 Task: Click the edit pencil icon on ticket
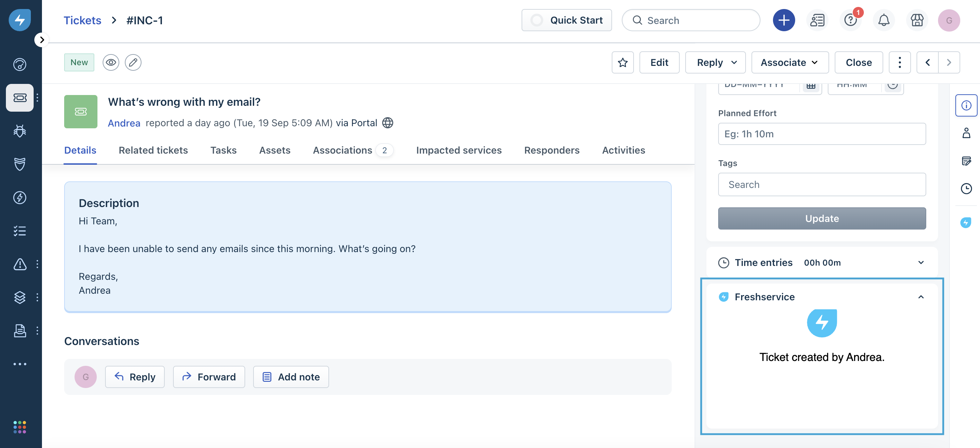(132, 62)
